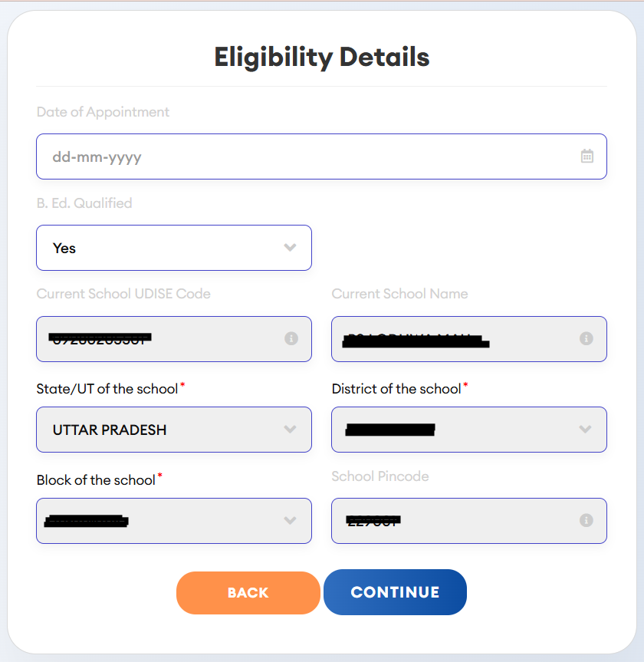The height and width of the screenshot is (662, 644).
Task: Focus the Current School UDISE Code field
Action: pyautogui.click(x=161, y=338)
